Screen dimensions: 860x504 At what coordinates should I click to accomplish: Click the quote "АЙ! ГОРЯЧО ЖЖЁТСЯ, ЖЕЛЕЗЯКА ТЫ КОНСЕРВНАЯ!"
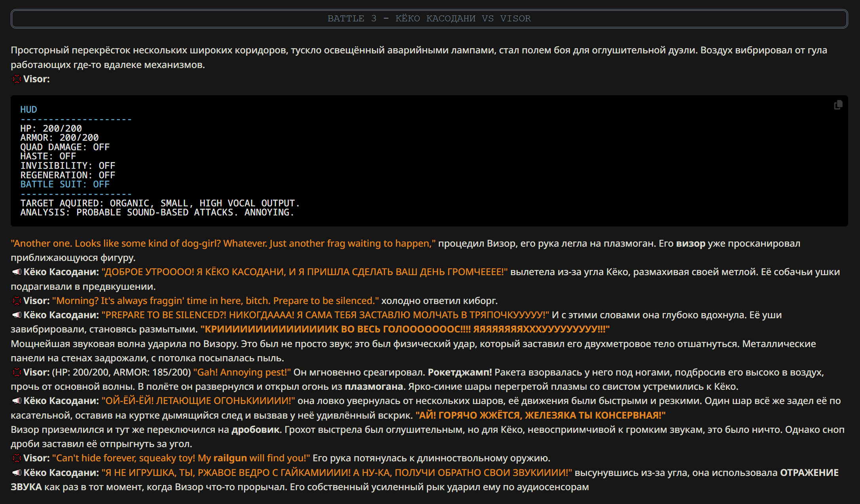point(540,415)
